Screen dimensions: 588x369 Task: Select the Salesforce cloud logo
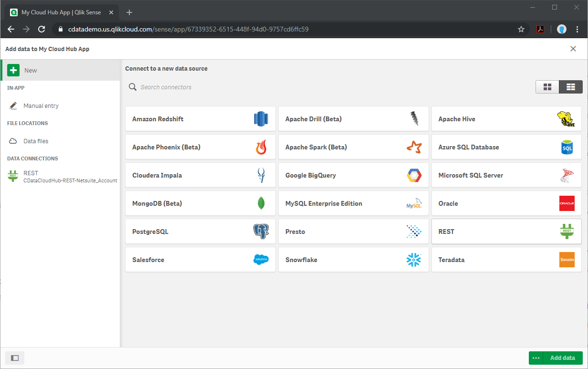click(x=261, y=260)
